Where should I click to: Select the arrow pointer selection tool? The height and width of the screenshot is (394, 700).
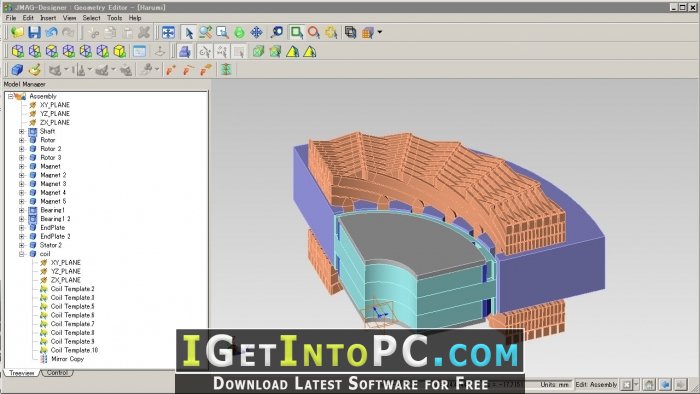tap(189, 33)
